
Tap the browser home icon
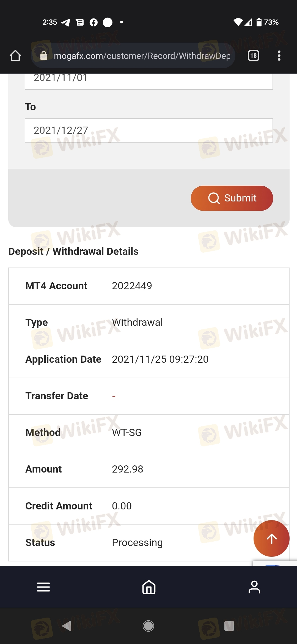point(15,56)
